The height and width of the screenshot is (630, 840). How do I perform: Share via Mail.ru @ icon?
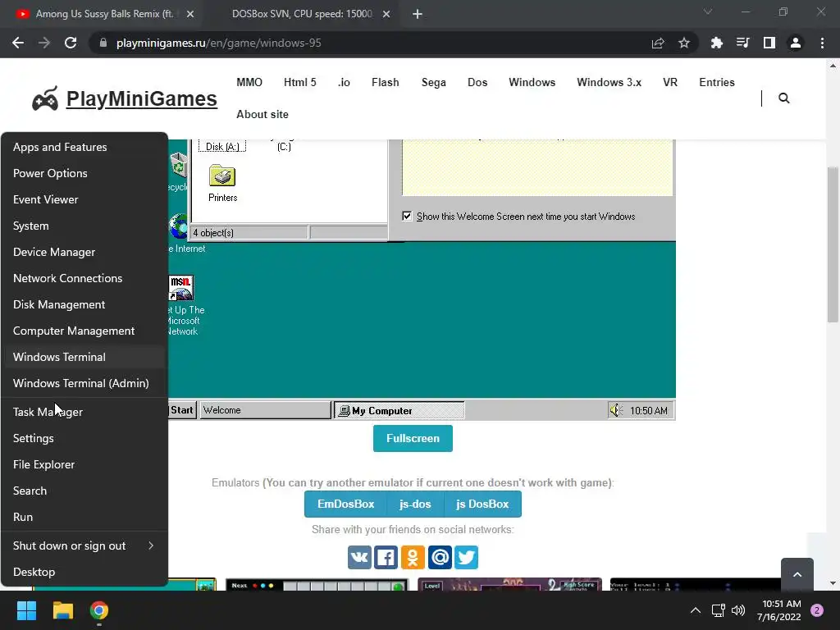(440, 557)
